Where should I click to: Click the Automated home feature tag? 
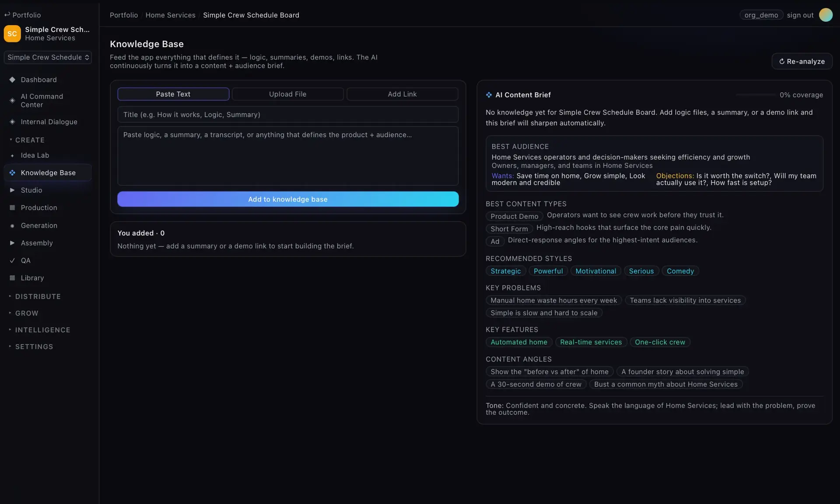click(x=519, y=342)
